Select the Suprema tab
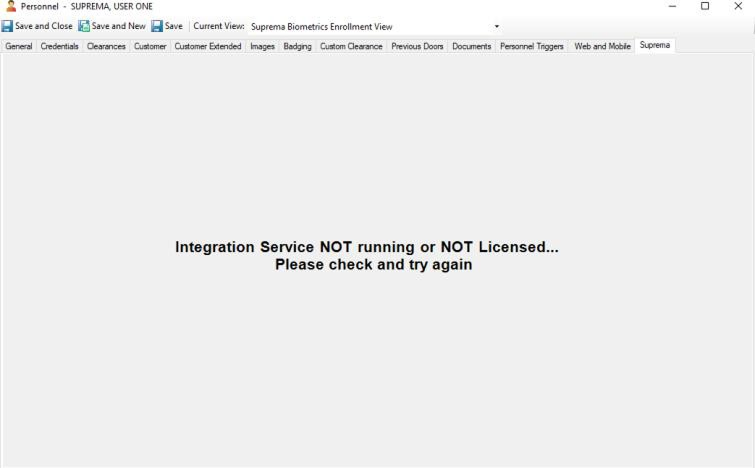Image resolution: width=755 pixels, height=468 pixels. tap(655, 45)
